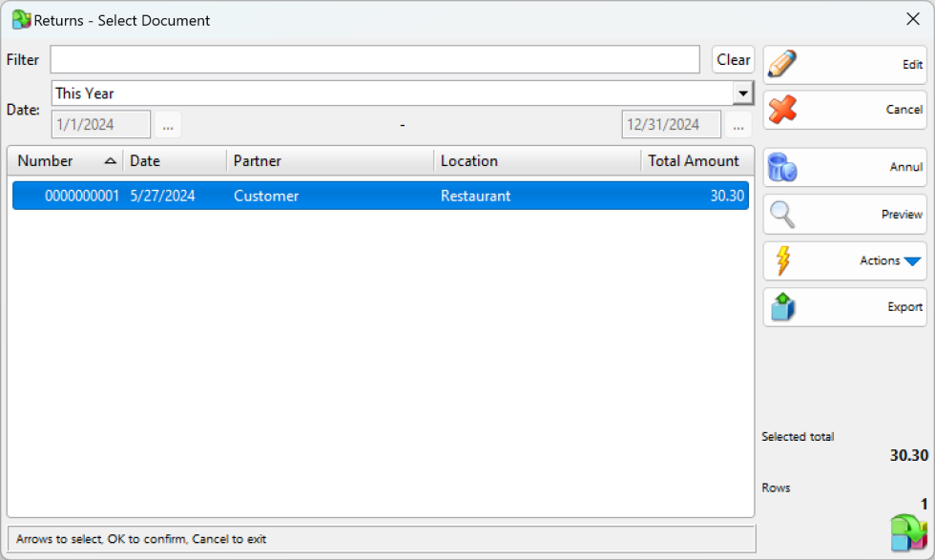Open the Actions dropdown arrow
Viewport: 935px width, 560px height.
(x=912, y=261)
